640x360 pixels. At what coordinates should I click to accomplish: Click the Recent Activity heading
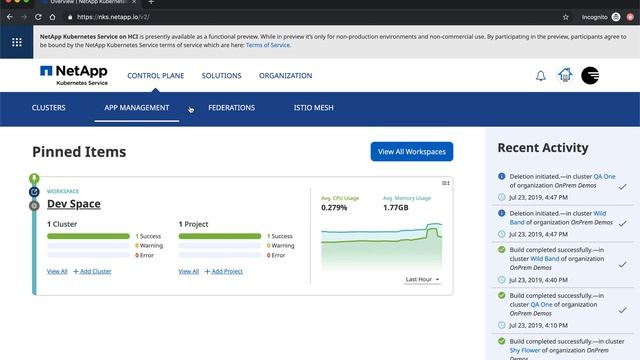pyautogui.click(x=543, y=148)
